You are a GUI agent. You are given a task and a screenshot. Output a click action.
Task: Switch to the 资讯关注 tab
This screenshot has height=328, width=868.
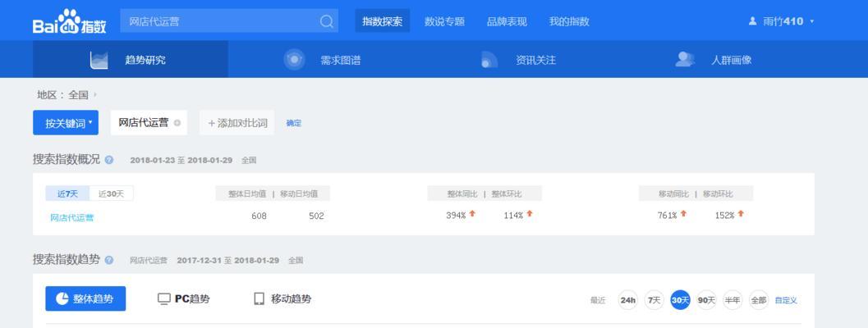point(521,59)
